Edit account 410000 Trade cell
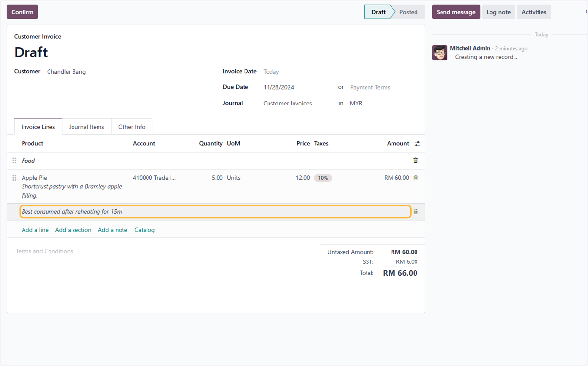This screenshot has height=366, width=588. [x=154, y=178]
